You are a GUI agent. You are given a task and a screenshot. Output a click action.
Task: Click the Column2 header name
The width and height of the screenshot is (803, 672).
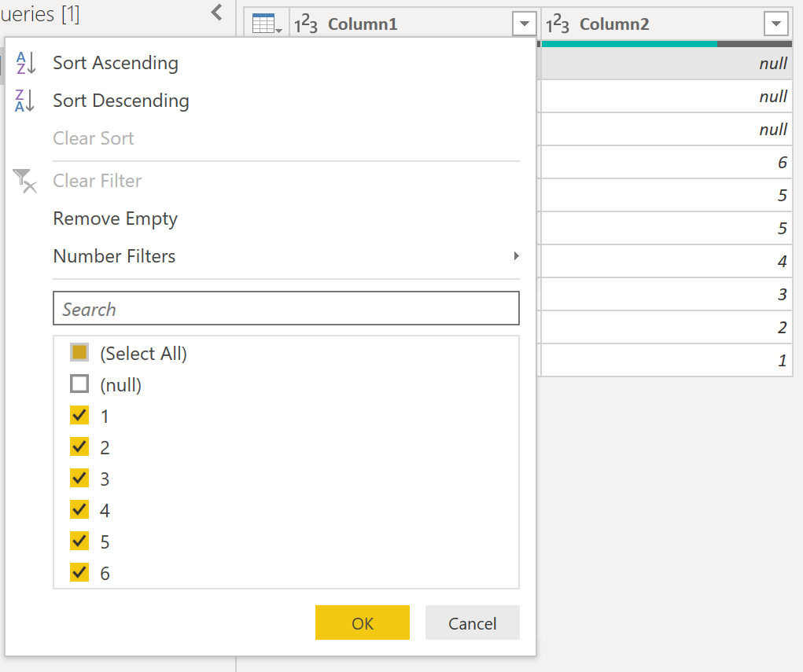[x=614, y=24]
